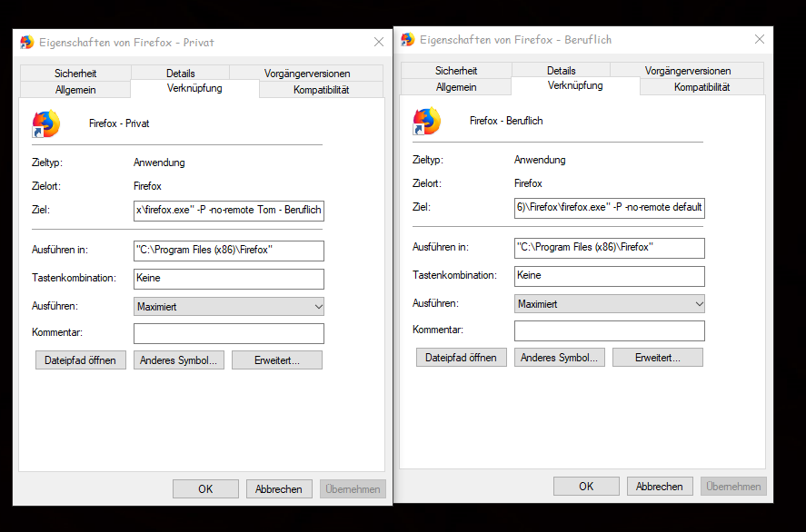Click Anderes Symbol button in Privat window
The width and height of the screenshot is (806, 532).
pyautogui.click(x=179, y=360)
